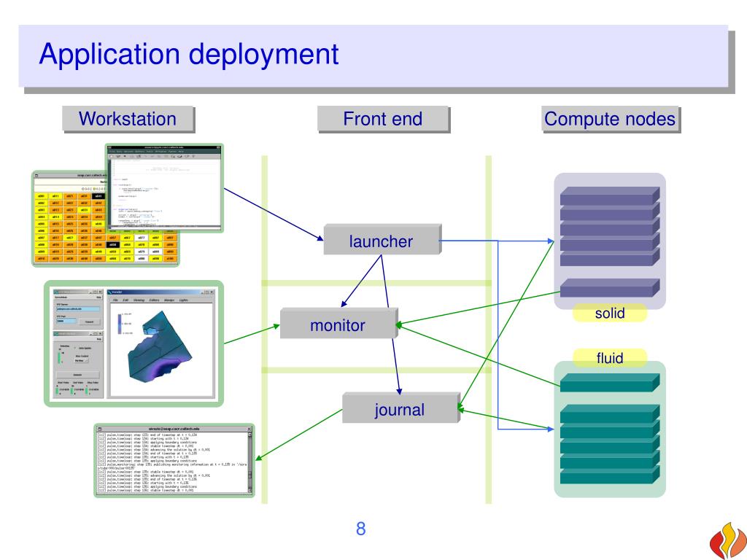747x560 pixels.
Task: Click the port number input field
Action: click(66, 321)
